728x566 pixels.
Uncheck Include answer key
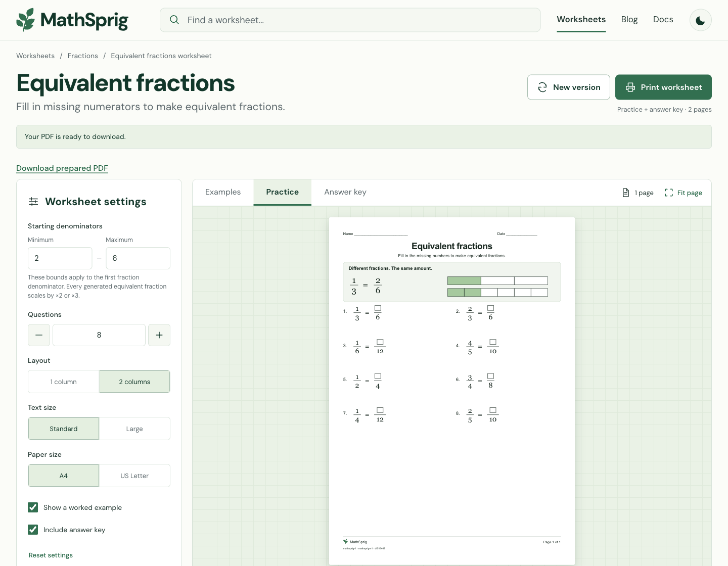click(33, 530)
